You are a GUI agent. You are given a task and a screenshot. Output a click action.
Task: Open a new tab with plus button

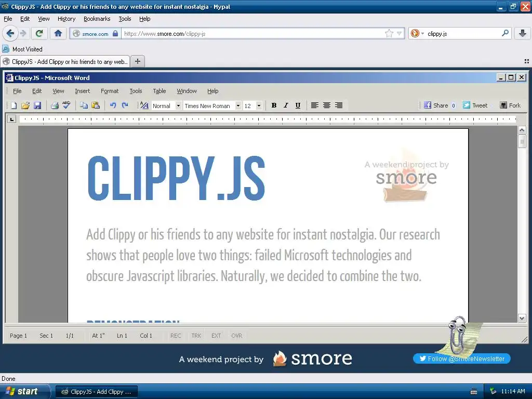point(137,61)
